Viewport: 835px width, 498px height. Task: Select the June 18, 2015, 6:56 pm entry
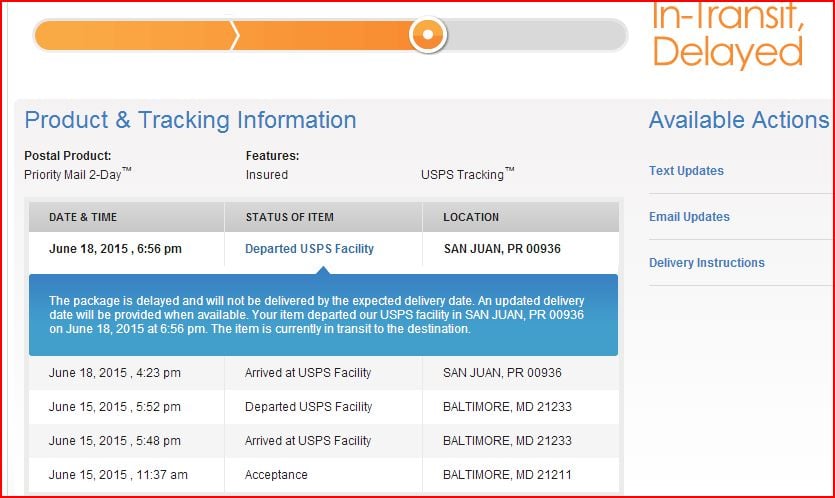pyautogui.click(x=115, y=249)
